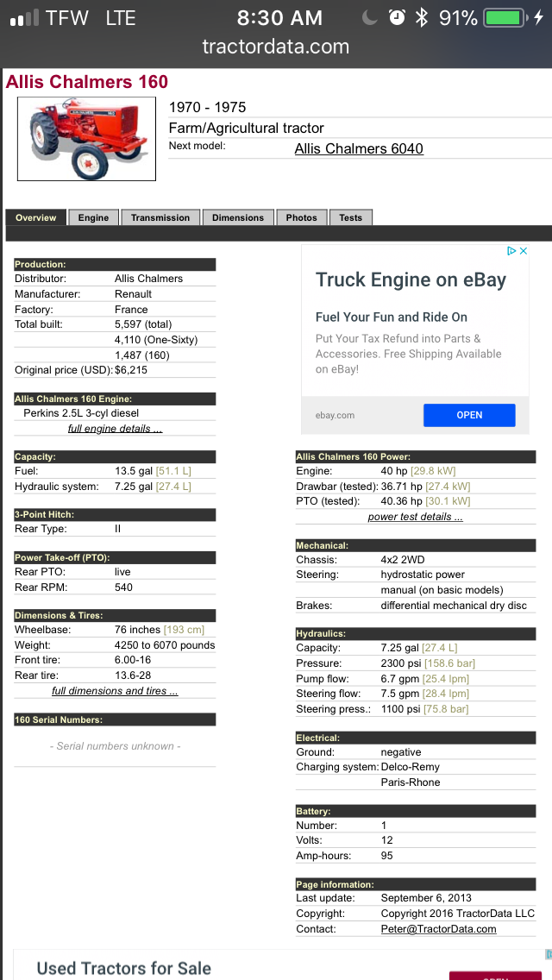Tap the cellular signal bars icon
The height and width of the screenshot is (980, 552).
(x=23, y=18)
